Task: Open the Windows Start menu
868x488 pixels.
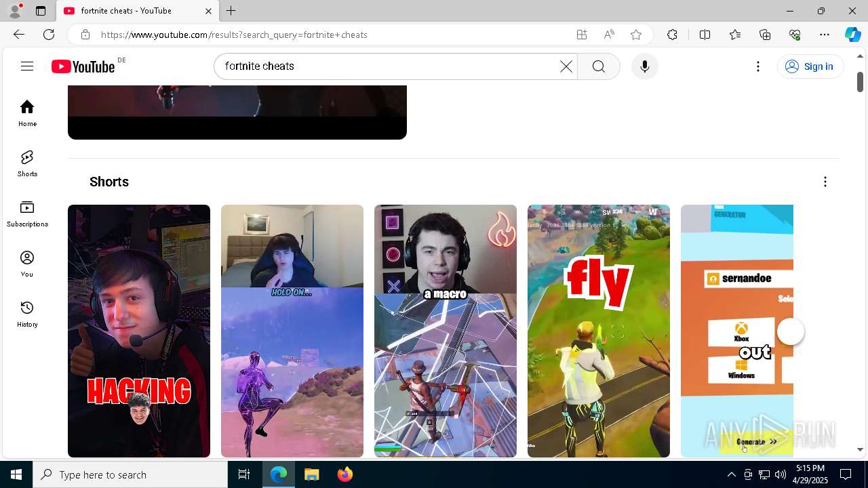Action: [16, 474]
